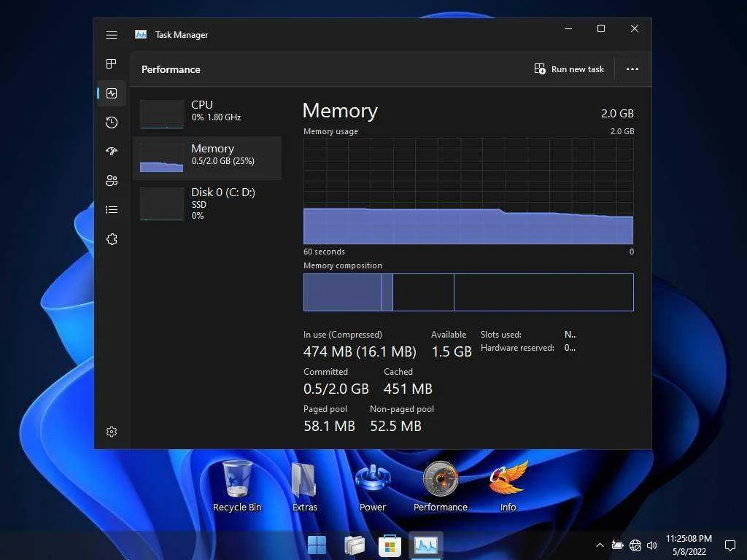Click the Performance page title
Viewport: 747px width, 560px height.
(x=171, y=69)
